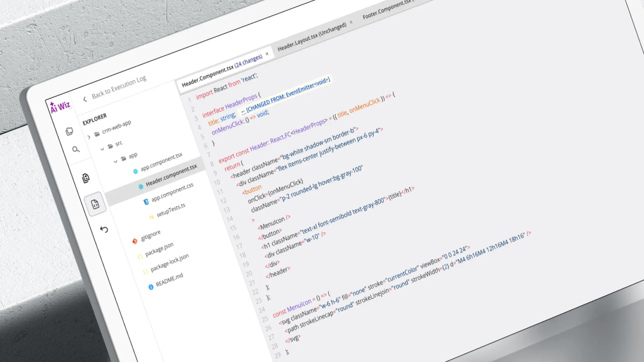This screenshot has width=644, height=362.
Task: Click the back arrow beside Execution Log
Action: (85, 99)
